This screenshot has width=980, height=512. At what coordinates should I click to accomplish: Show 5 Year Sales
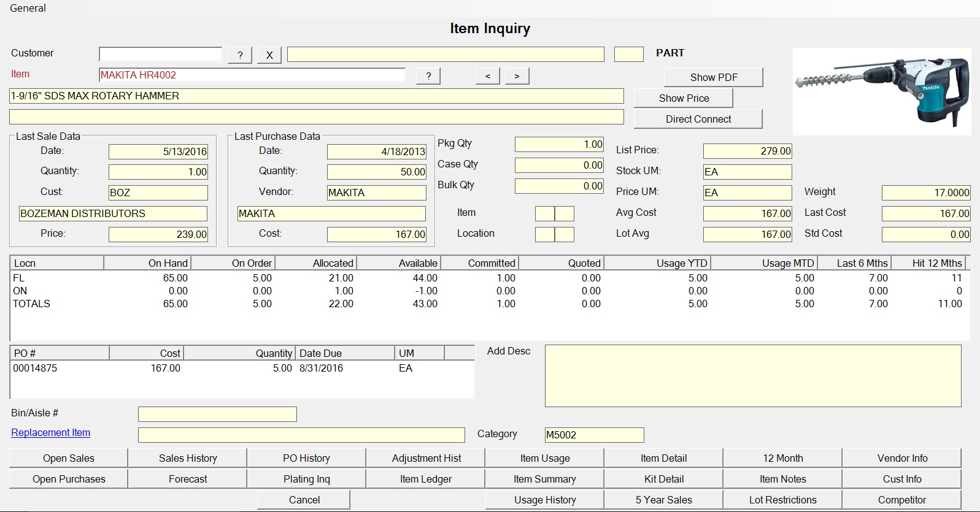click(664, 500)
